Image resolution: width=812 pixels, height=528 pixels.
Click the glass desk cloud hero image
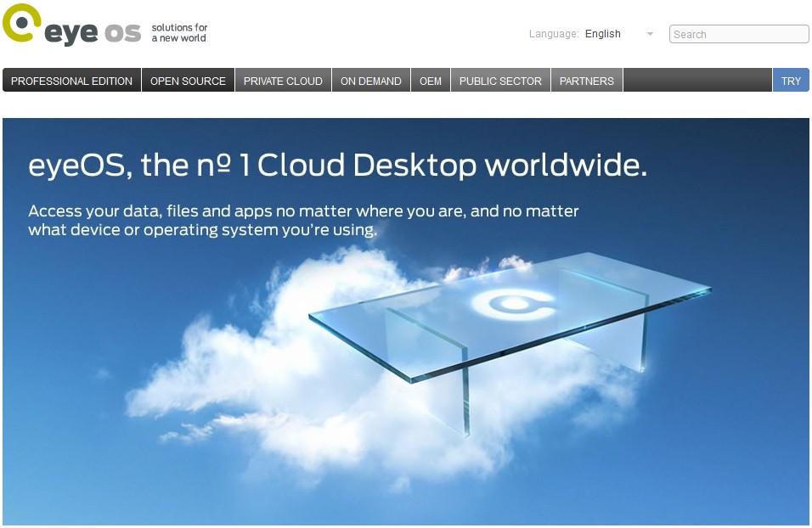(406, 322)
